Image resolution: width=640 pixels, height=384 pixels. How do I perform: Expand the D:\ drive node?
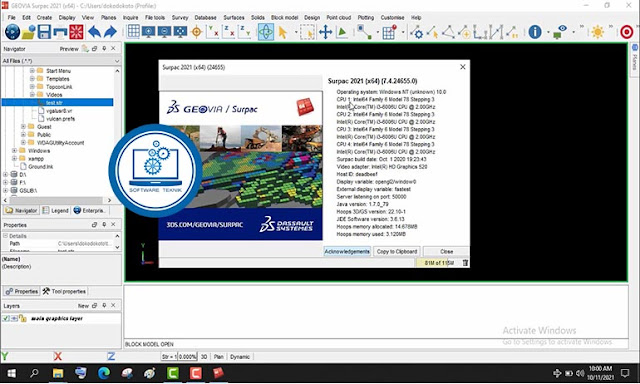(x=6, y=174)
